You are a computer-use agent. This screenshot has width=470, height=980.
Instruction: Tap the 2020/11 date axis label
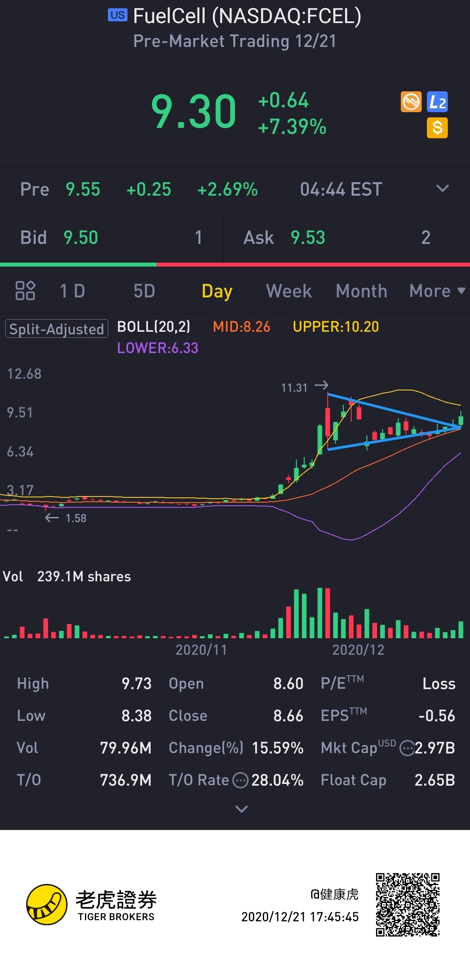pyautogui.click(x=201, y=650)
